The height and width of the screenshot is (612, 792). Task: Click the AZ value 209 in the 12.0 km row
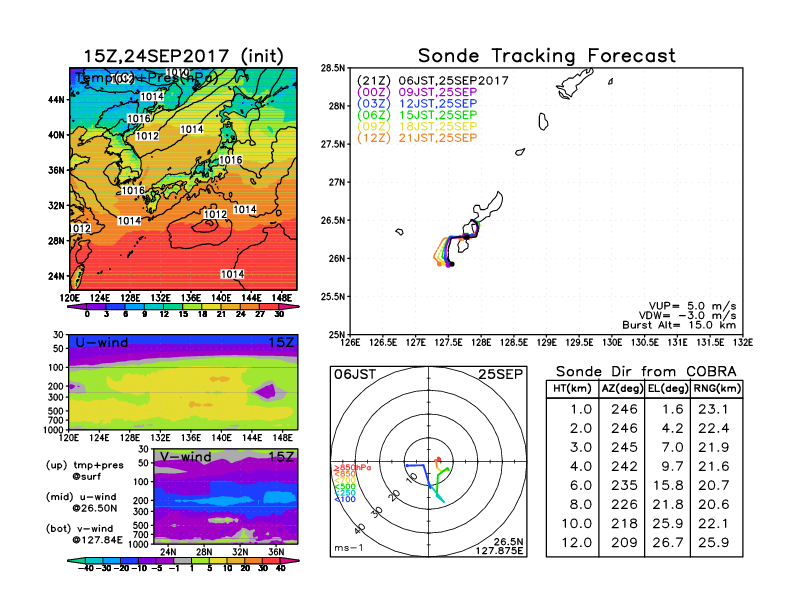coord(624,542)
